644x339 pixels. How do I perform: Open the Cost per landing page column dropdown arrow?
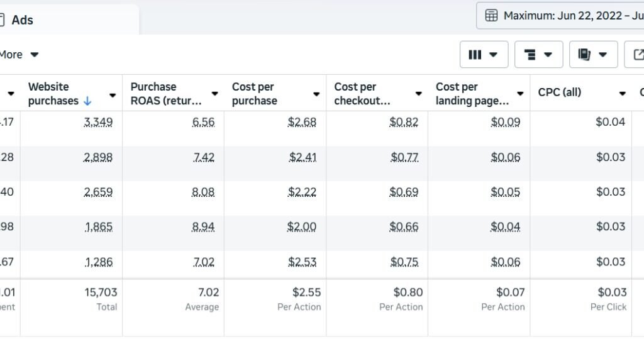click(x=520, y=94)
